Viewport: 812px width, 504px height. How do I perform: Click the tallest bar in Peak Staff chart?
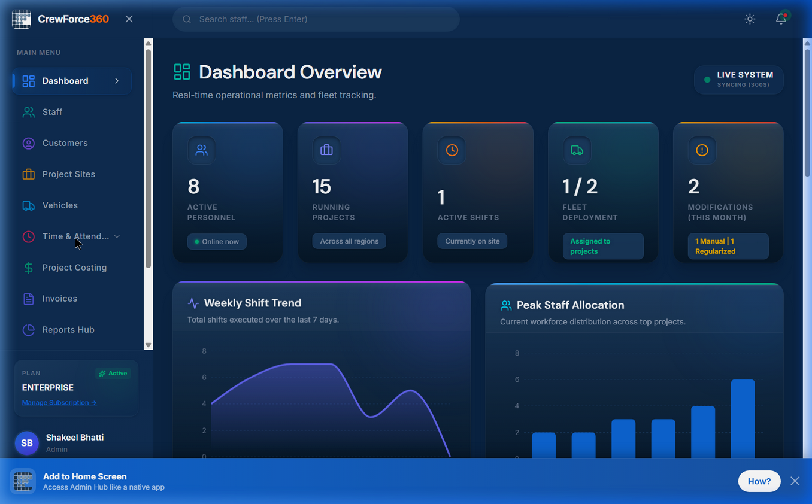tap(743, 418)
